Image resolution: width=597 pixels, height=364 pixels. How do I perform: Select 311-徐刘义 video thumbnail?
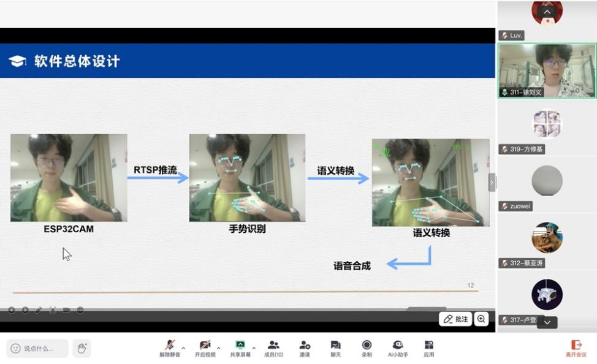click(x=547, y=70)
